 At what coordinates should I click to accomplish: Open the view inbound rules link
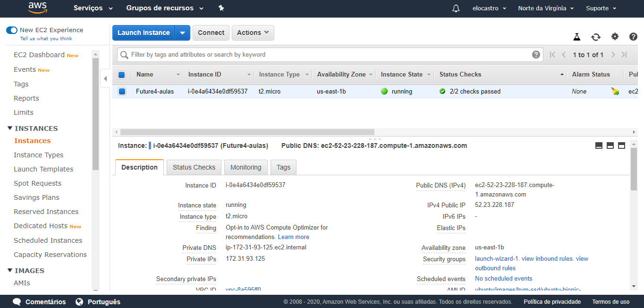pos(547,259)
